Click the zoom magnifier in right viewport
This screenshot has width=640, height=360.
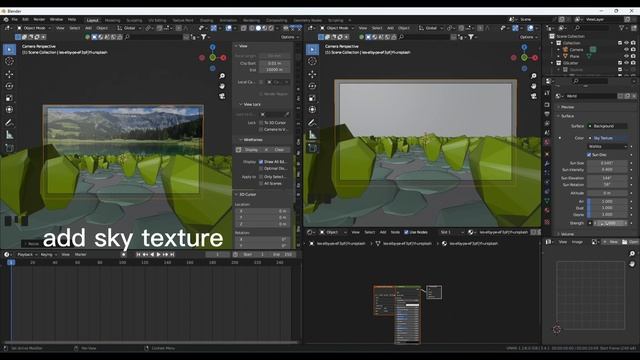click(x=534, y=76)
